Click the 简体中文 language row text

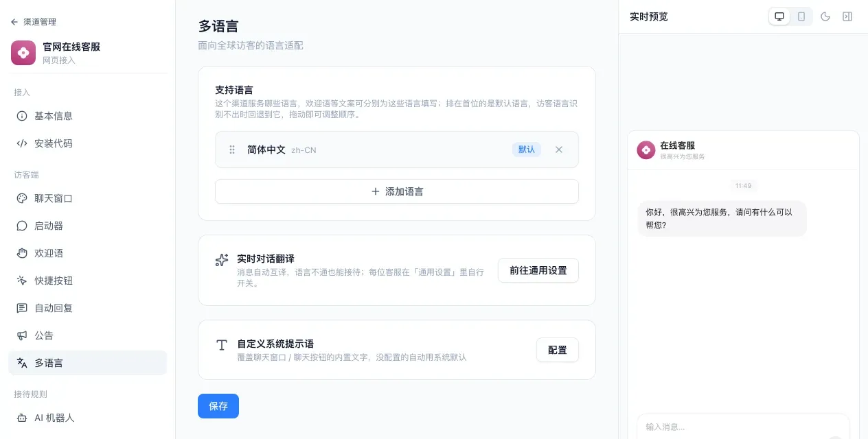pos(266,150)
